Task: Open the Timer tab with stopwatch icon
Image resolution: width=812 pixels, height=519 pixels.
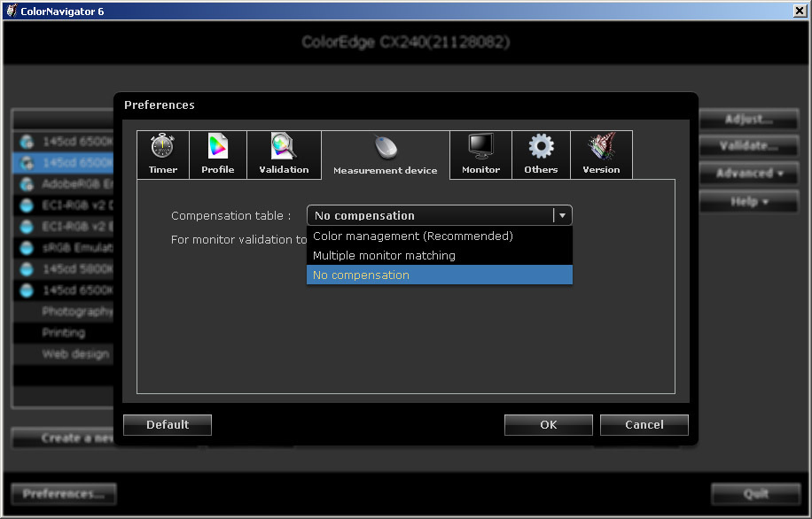Action: 163,155
